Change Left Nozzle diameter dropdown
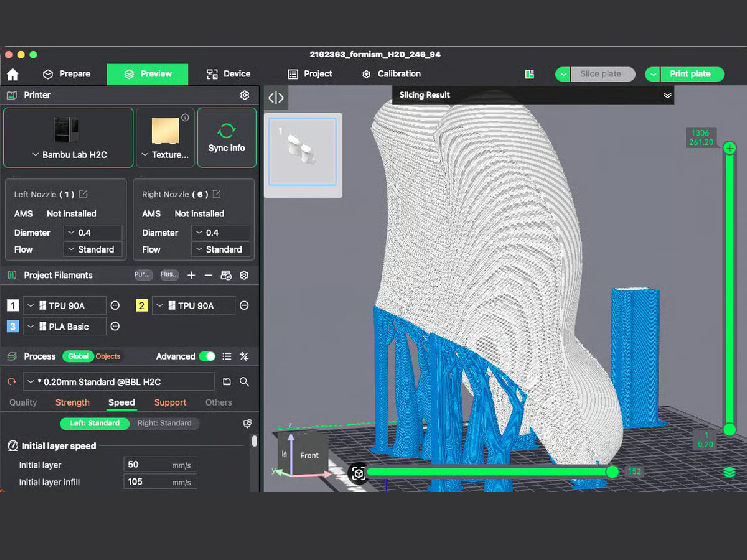Viewport: 747px width, 560px height. [93, 233]
